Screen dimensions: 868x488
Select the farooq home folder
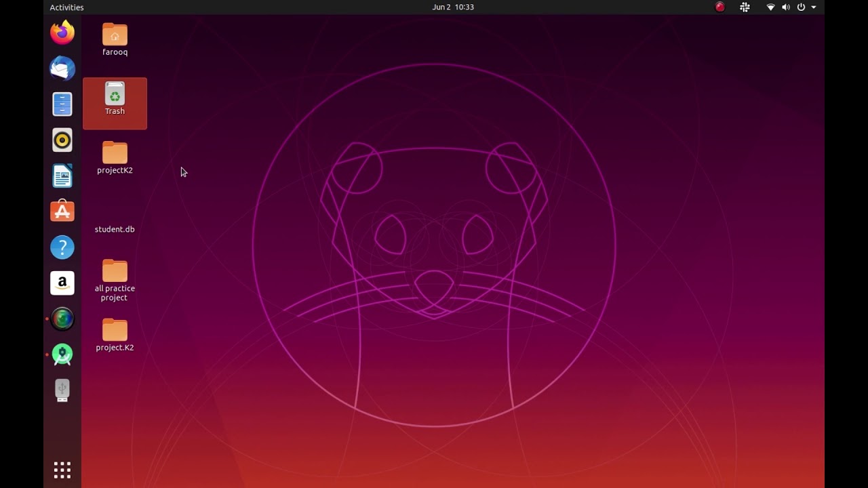pos(115,39)
